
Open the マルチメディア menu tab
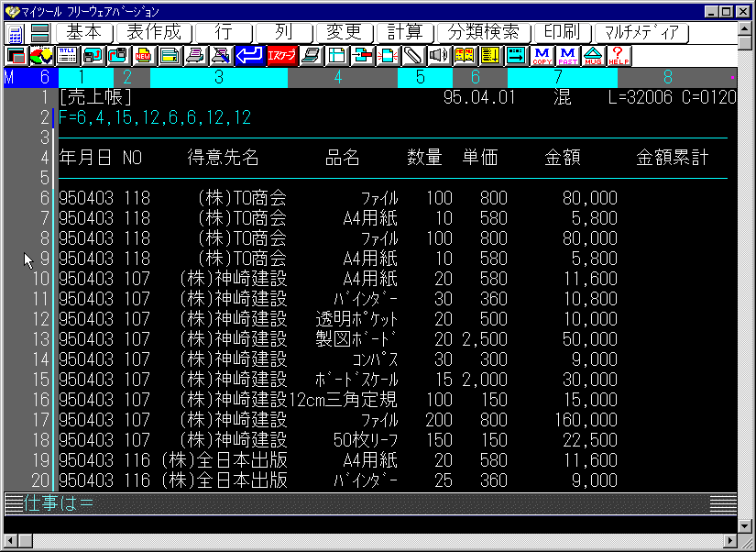click(641, 33)
